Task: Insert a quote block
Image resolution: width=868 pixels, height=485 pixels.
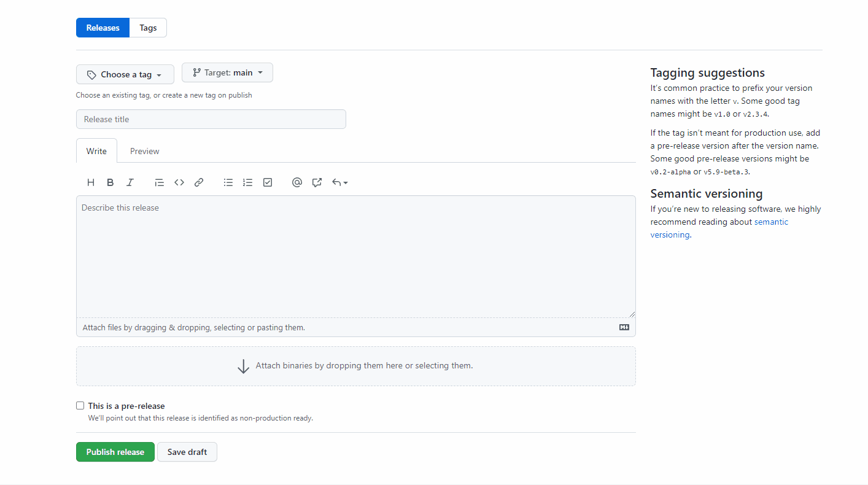Action: (159, 182)
